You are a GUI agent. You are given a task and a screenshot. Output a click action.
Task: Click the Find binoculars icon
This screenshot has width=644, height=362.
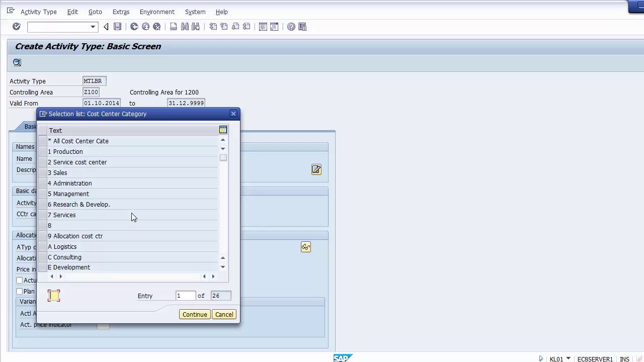185,27
